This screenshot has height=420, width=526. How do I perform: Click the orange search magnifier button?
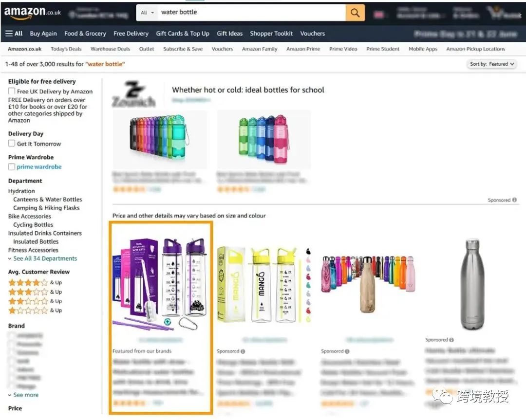tap(355, 13)
